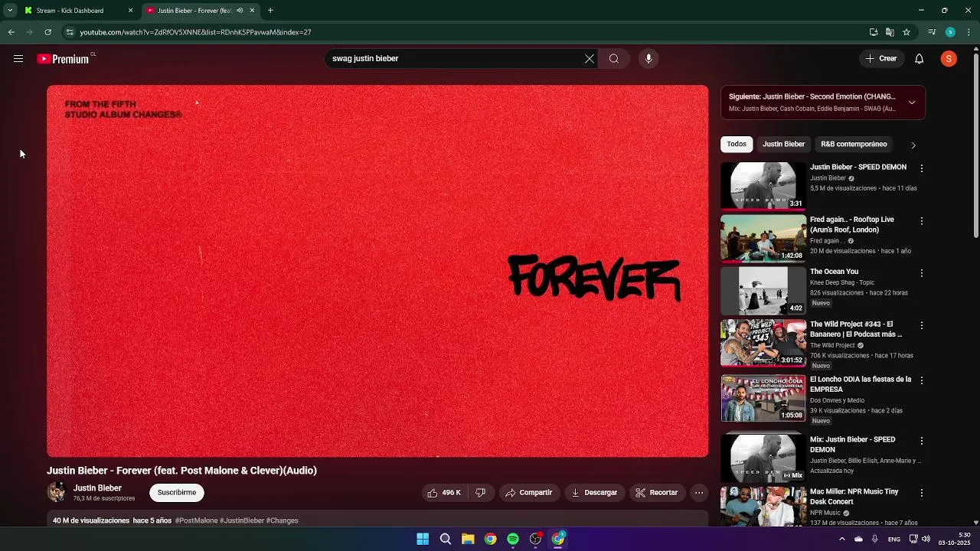
Task: Start voice search with microphone
Action: point(648,59)
